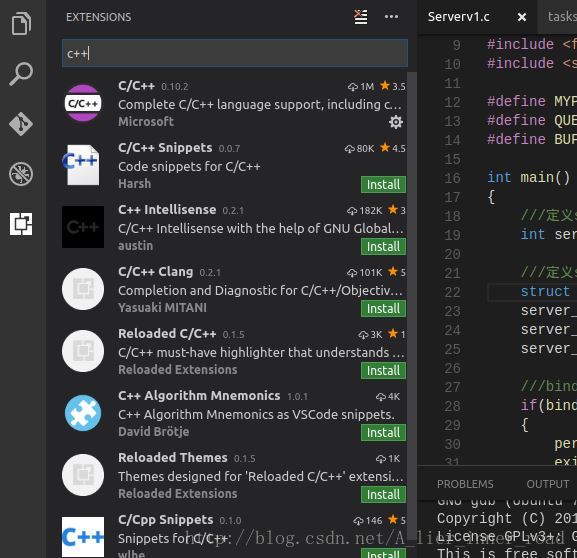The height and width of the screenshot is (558, 577).
Task: Click the C/C++ Clang extension icon
Action: pos(83,289)
